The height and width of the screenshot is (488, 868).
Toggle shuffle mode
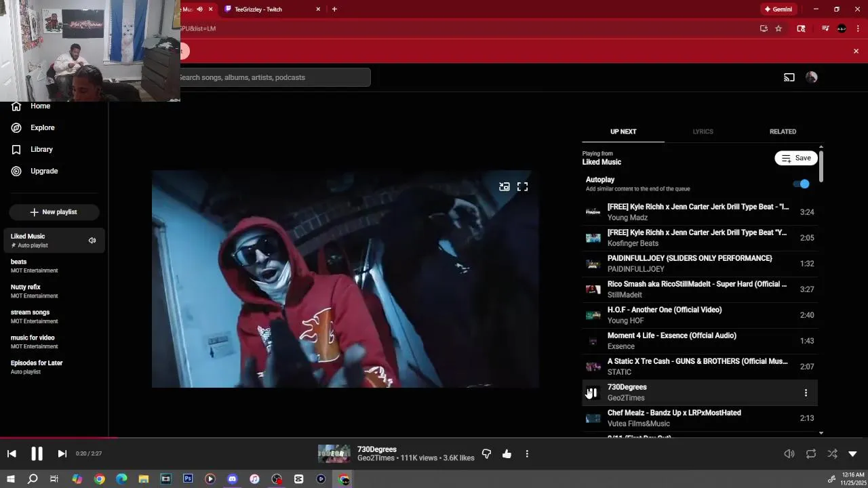click(x=832, y=453)
